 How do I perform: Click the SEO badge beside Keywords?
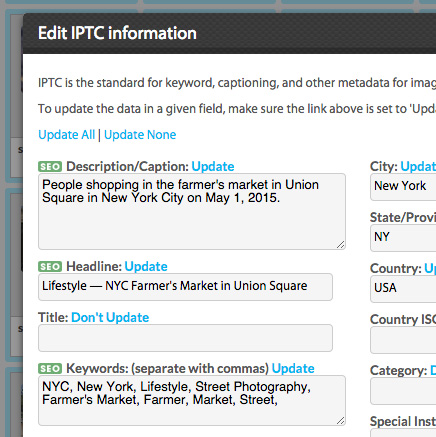50,368
